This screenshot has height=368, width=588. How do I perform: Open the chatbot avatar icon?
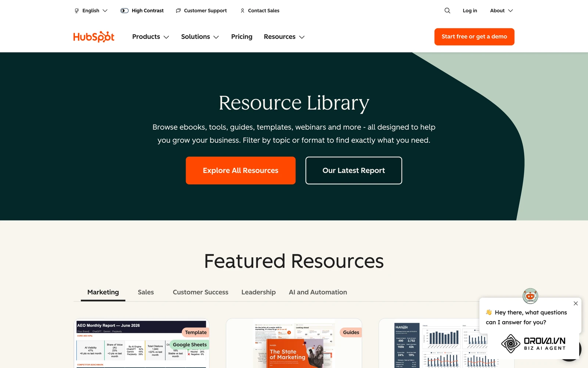coord(530,296)
